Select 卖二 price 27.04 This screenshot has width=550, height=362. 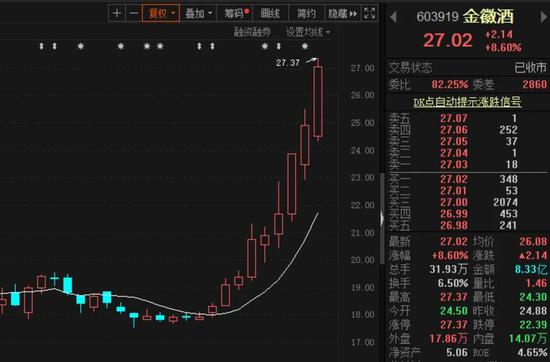[x=454, y=153]
